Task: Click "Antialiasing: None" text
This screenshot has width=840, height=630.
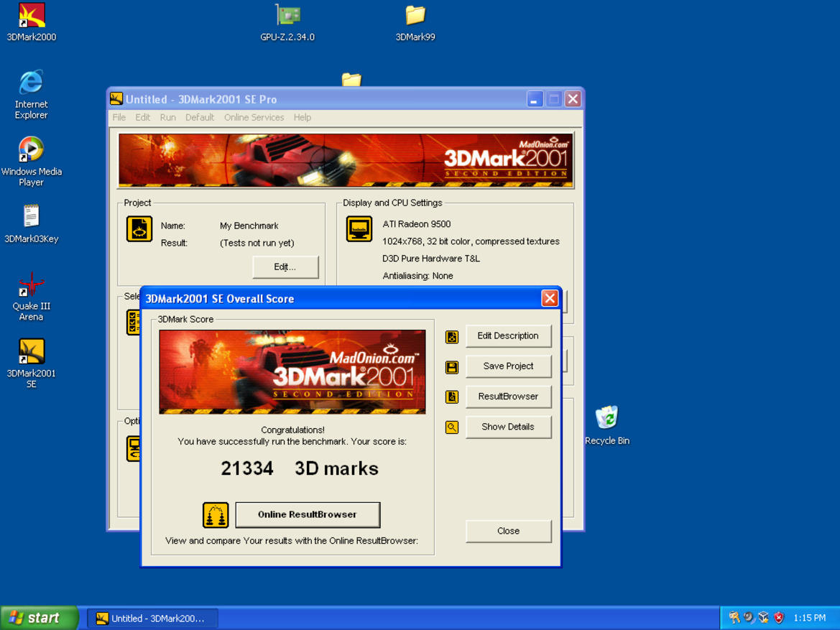Action: tap(418, 275)
